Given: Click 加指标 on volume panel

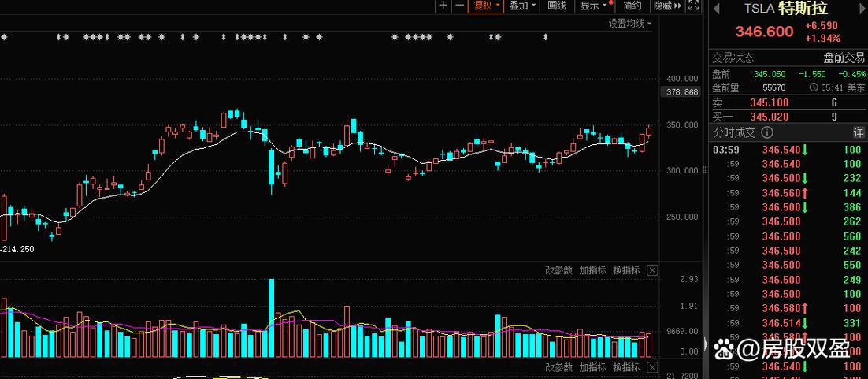Looking at the screenshot, I should coord(593,270).
